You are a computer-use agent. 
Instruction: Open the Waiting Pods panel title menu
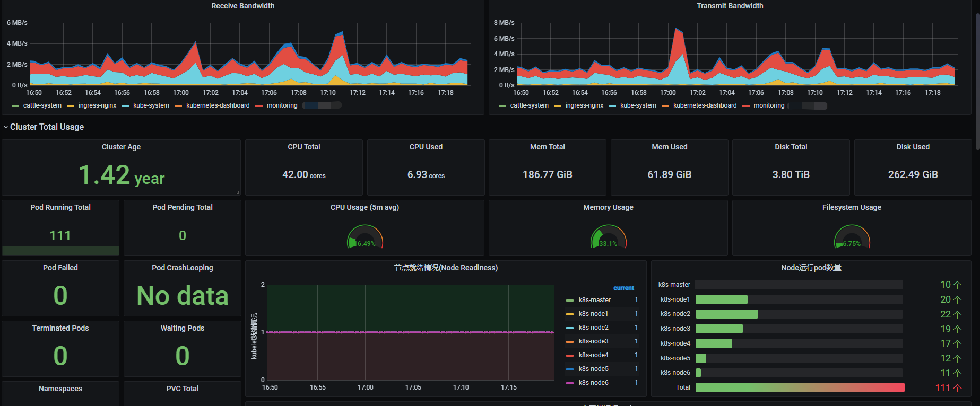[183, 328]
